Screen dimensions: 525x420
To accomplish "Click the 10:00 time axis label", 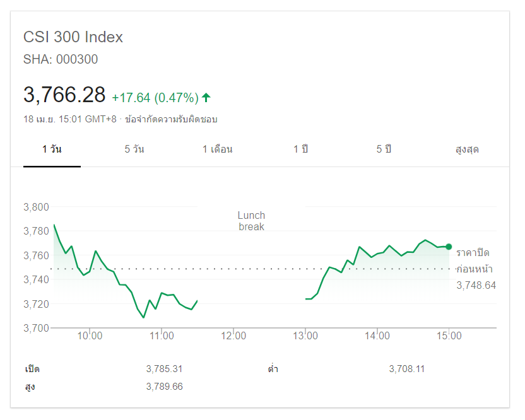I will (x=90, y=336).
